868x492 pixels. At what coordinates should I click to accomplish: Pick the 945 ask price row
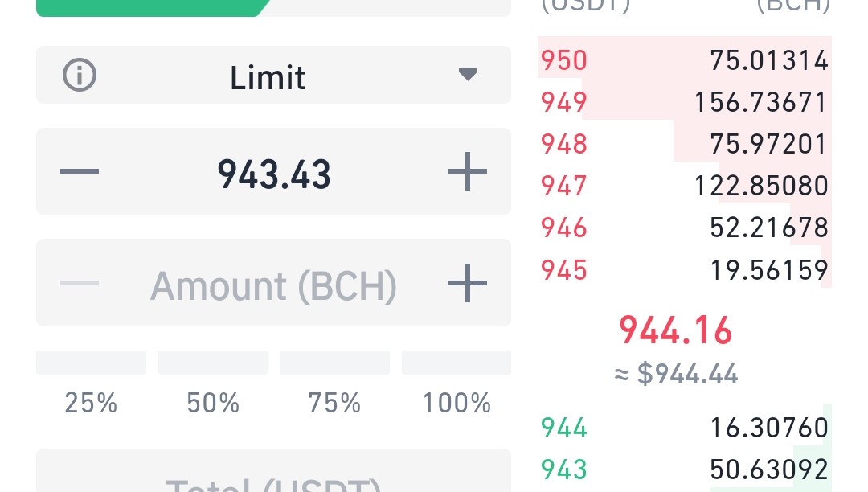point(684,269)
